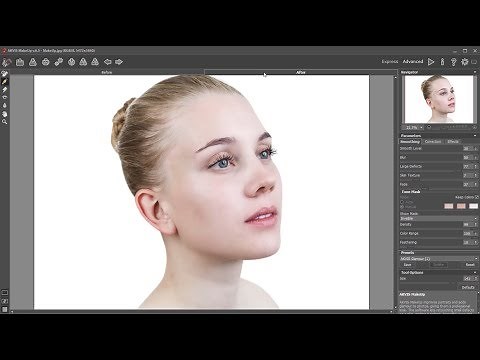The width and height of the screenshot is (480, 360).
Task: Click the lowest view-mode icon at bottom left
Action: pos(5,309)
